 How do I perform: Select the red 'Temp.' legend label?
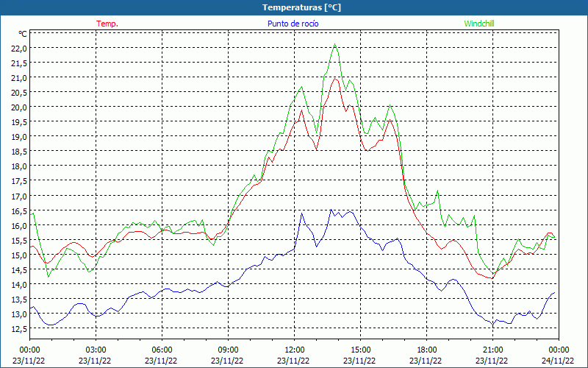pos(107,24)
